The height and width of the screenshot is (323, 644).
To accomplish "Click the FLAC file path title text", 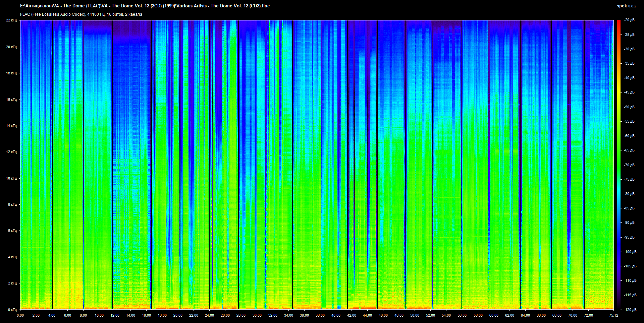I will point(145,6).
